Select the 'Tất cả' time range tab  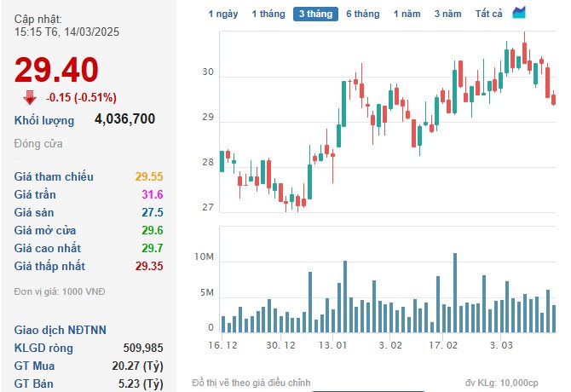[x=488, y=14]
